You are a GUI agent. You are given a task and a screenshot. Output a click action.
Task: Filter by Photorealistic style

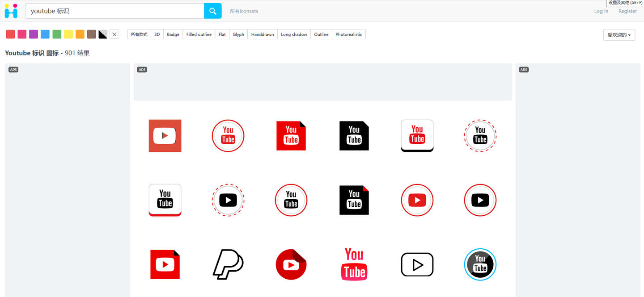(x=349, y=34)
